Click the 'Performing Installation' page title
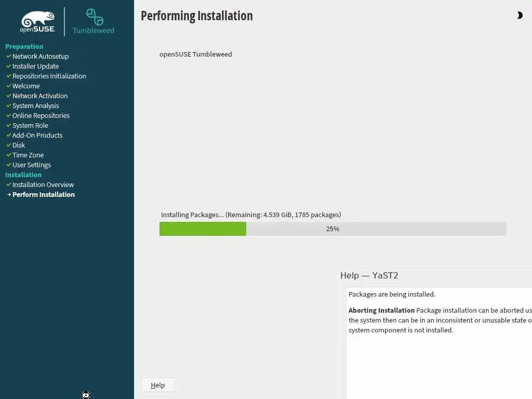The width and height of the screenshot is (532, 399). tap(197, 16)
